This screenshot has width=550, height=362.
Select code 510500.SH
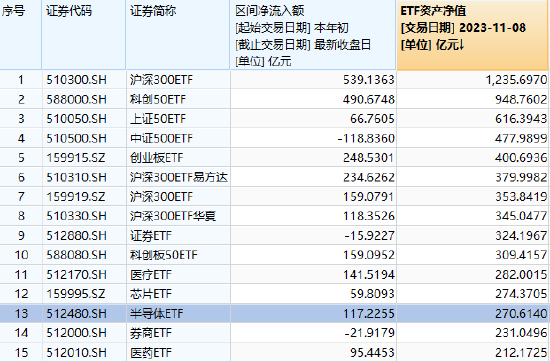(x=76, y=139)
